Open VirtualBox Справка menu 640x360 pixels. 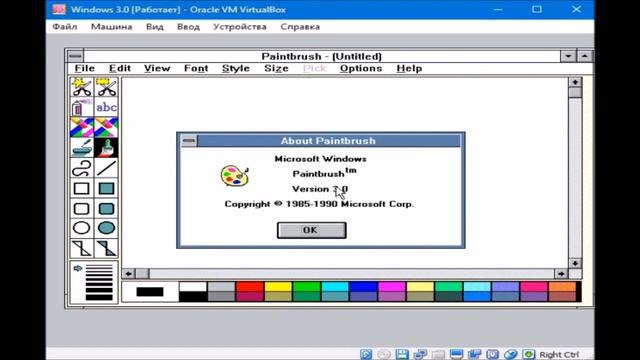(300, 27)
